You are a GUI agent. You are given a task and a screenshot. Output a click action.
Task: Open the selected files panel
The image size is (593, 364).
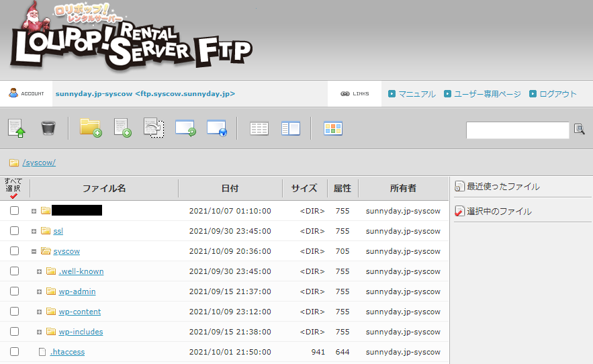[498, 212]
